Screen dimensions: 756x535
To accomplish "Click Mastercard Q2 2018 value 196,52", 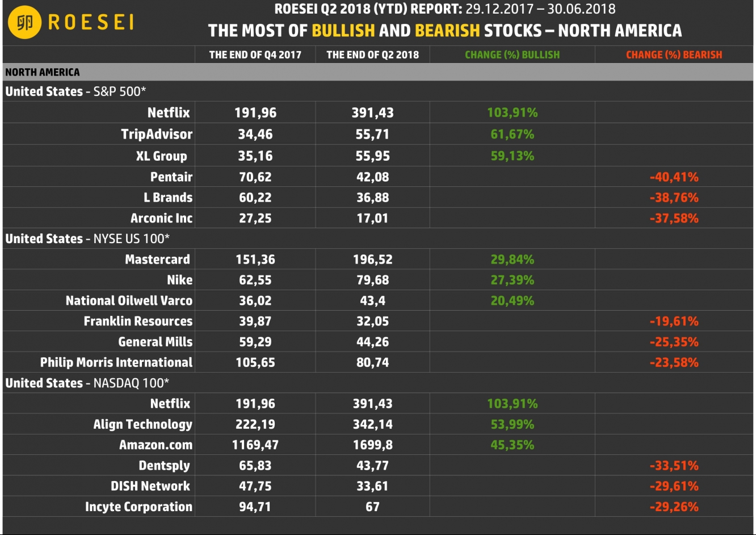I will 372,260.
